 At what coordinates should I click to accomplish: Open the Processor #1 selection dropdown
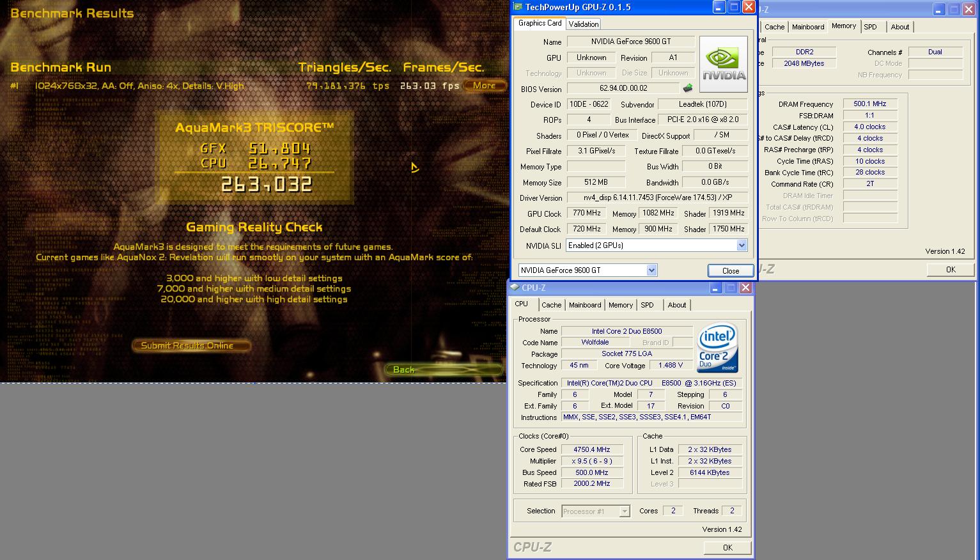625,511
